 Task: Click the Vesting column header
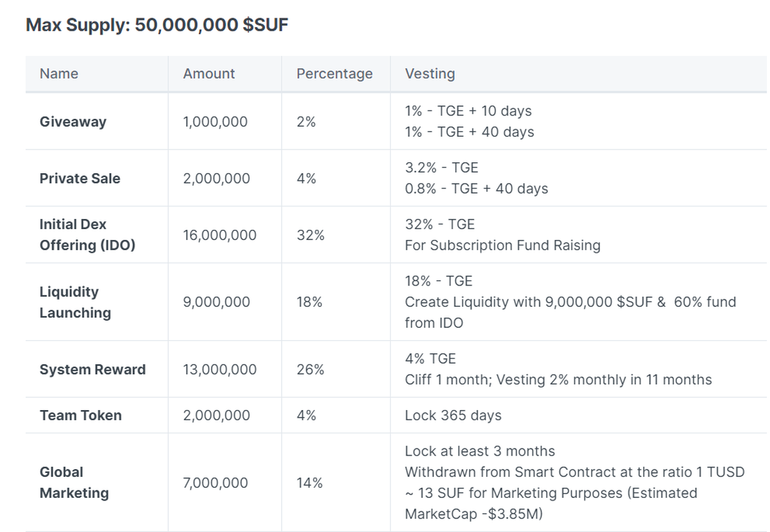pyautogui.click(x=429, y=74)
